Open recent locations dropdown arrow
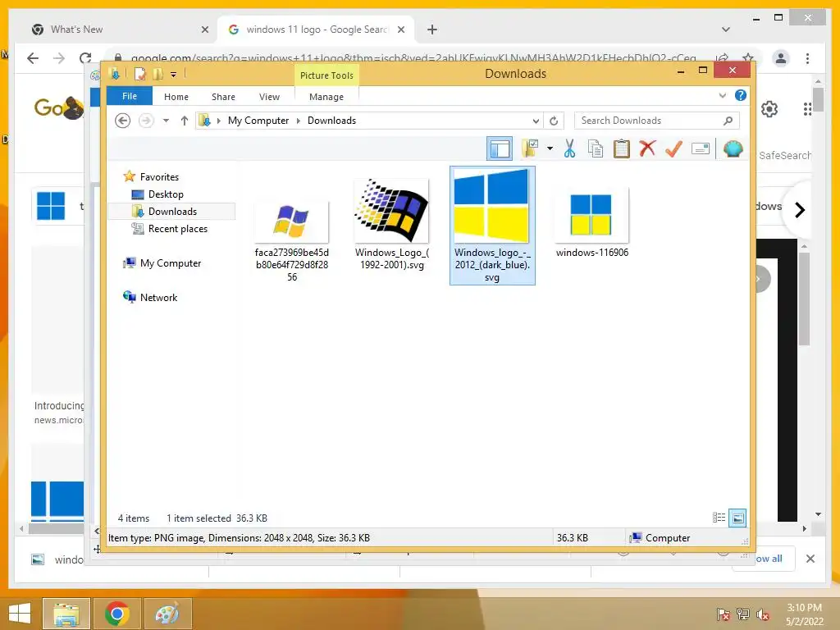This screenshot has width=840, height=630. point(166,121)
